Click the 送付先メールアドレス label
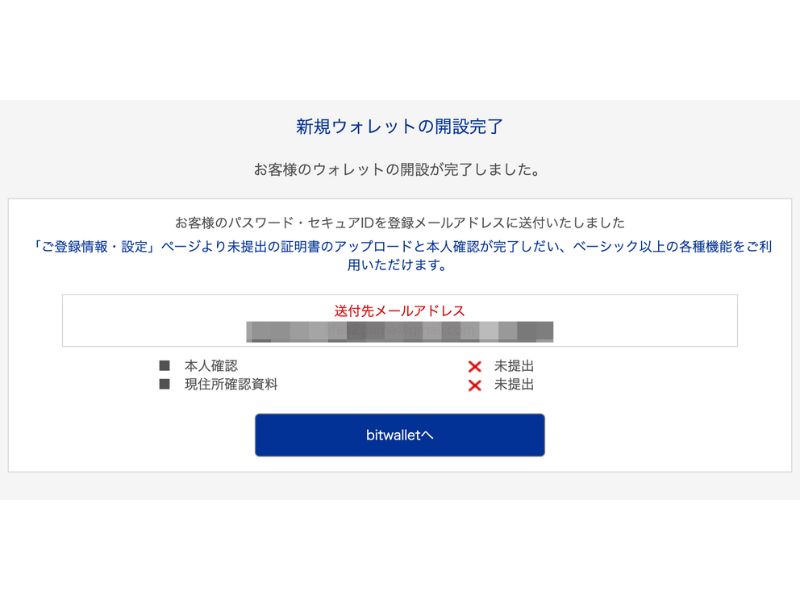The image size is (800, 600). coord(399,311)
